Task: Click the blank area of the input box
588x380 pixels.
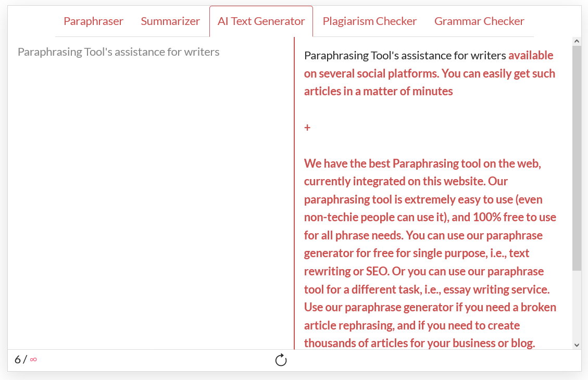Action: coord(150,202)
